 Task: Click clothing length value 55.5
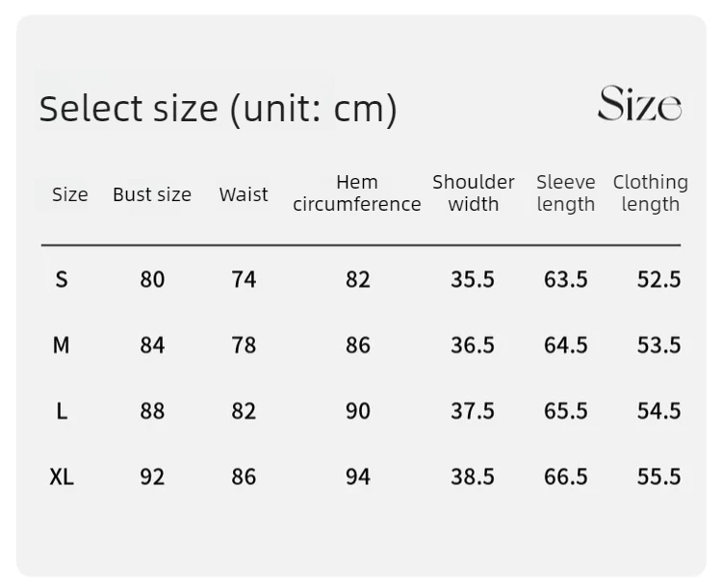click(658, 476)
